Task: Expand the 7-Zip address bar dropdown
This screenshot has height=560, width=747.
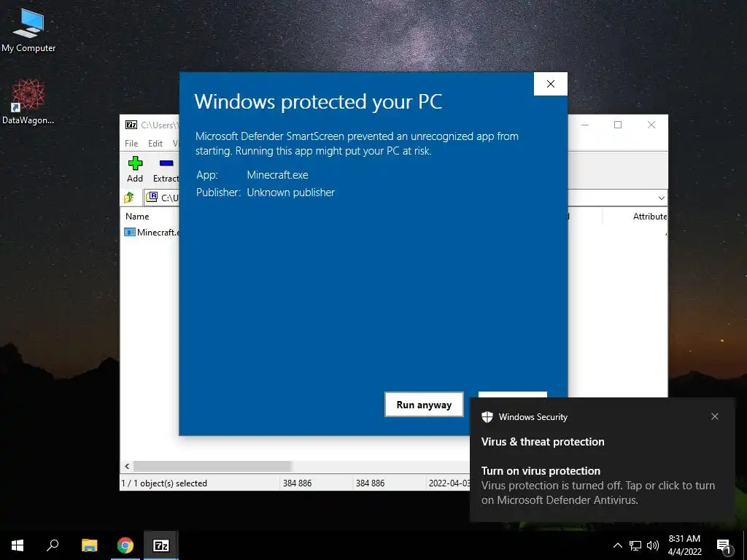Action: coord(661,198)
